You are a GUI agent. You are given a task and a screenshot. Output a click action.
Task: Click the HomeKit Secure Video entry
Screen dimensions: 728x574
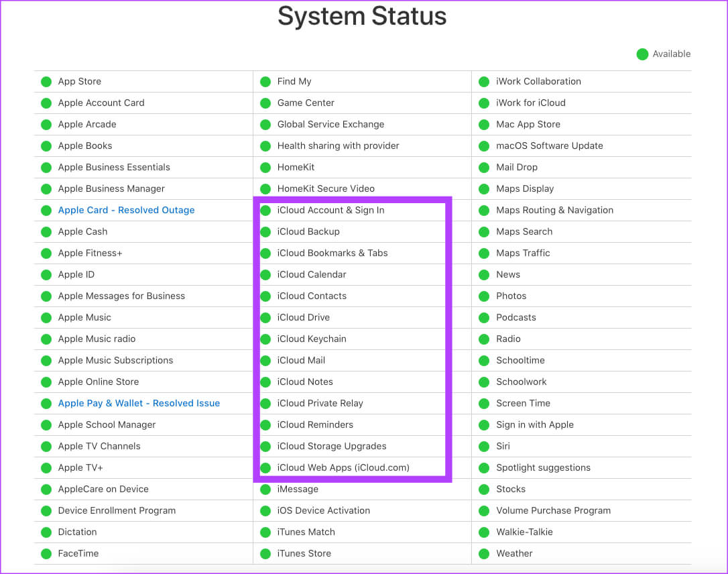click(326, 188)
